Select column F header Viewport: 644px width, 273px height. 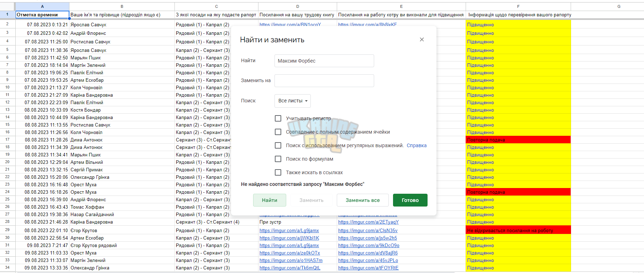pos(518,6)
